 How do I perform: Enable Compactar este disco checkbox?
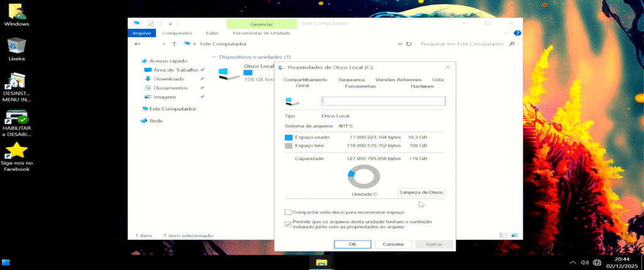click(x=288, y=213)
